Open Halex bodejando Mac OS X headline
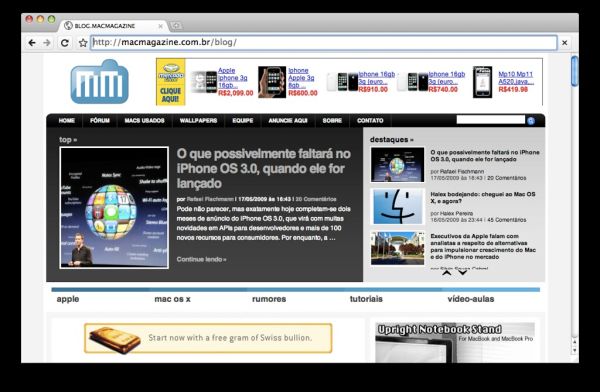Screen dimensions: 600x392 (483, 198)
